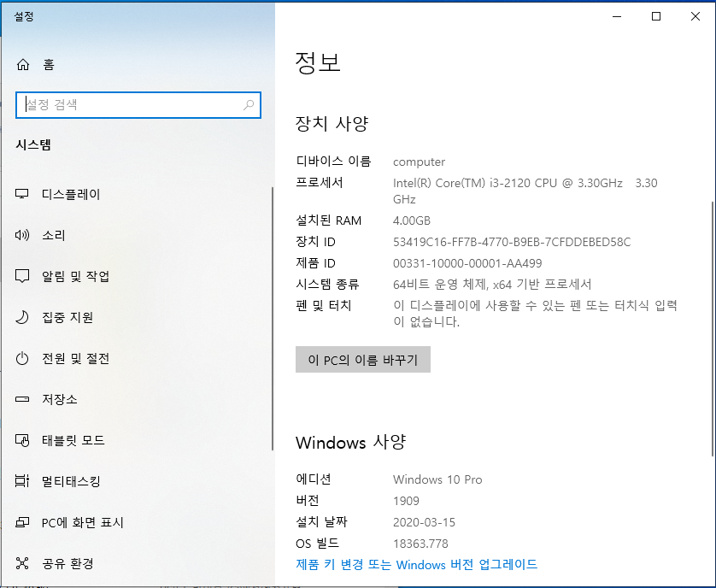The height and width of the screenshot is (588, 716).
Task: Click the Notifications speech bubble icon
Action: pos(22,276)
